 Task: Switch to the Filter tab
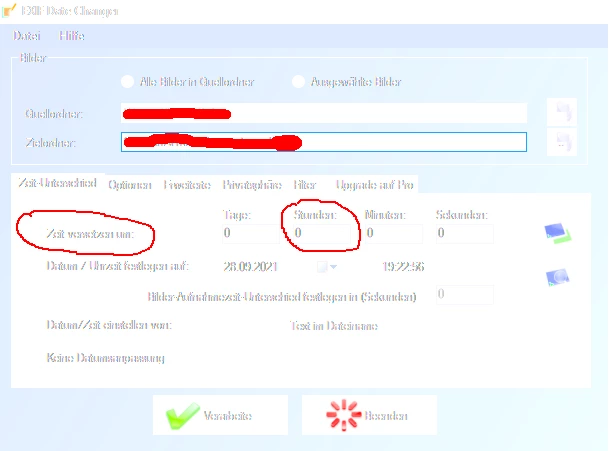tap(305, 185)
